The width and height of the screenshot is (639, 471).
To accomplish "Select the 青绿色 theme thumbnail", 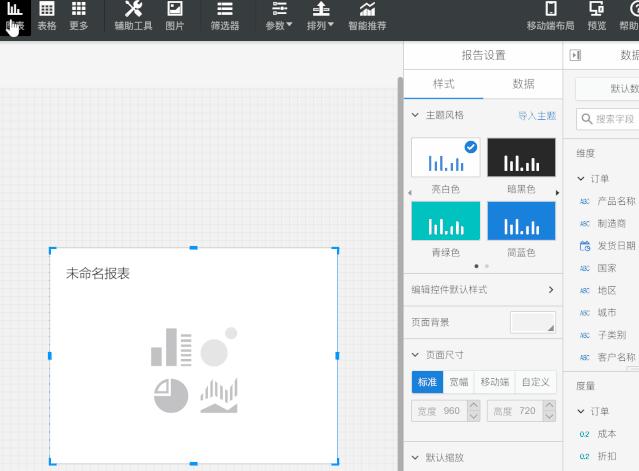I will click(445, 221).
